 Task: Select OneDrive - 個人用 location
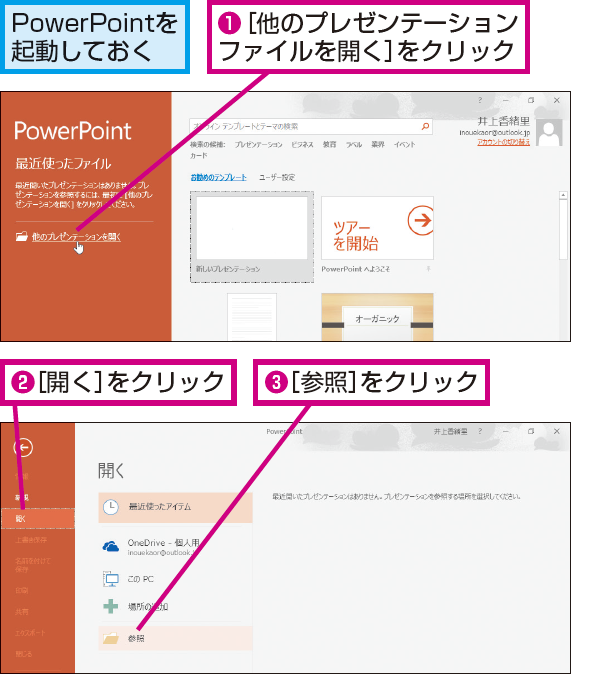(x=175, y=547)
